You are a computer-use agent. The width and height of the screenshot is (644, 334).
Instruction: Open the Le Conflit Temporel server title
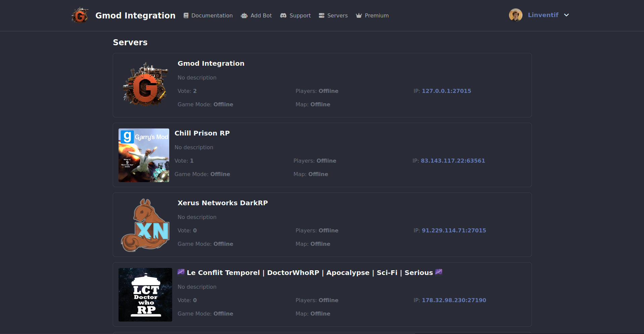click(310, 273)
